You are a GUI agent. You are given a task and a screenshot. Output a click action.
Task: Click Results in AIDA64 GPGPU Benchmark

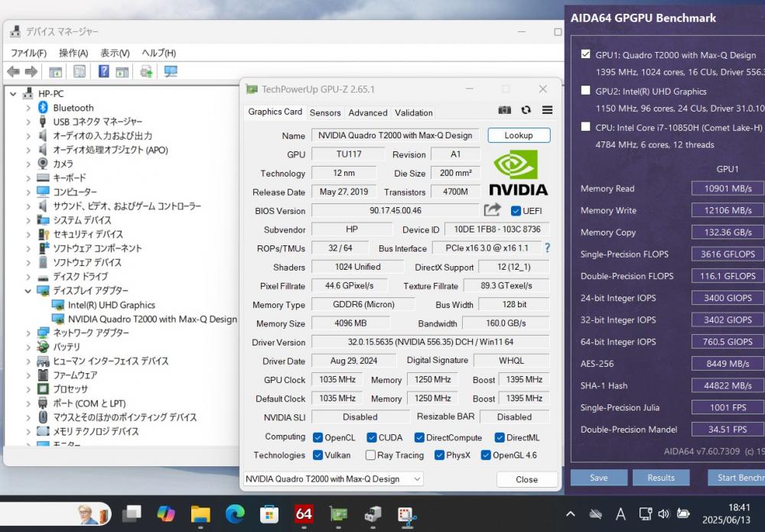click(x=661, y=478)
